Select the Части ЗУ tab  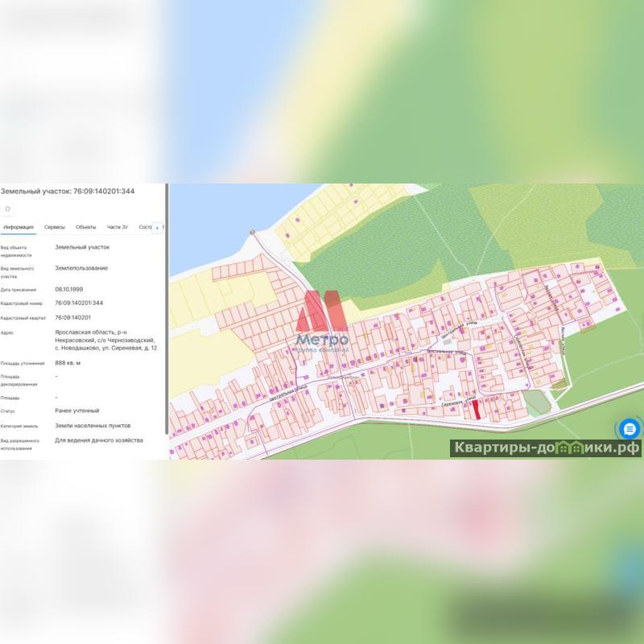[118, 227]
